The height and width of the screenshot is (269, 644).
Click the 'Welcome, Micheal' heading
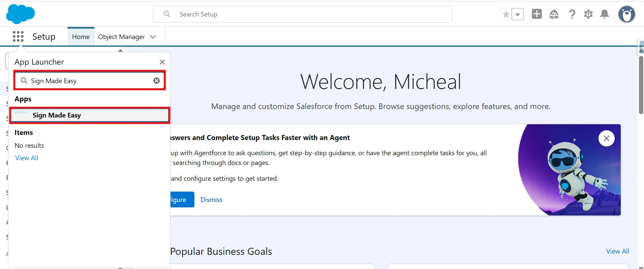380,81
